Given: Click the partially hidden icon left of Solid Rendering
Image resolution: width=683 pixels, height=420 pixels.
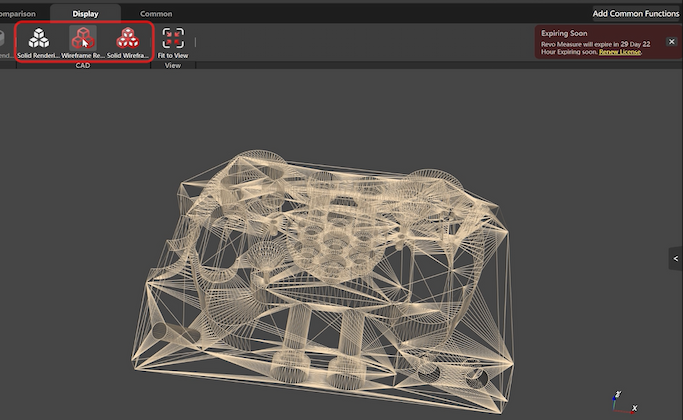Looking at the screenshot, I should pyautogui.click(x=3, y=42).
